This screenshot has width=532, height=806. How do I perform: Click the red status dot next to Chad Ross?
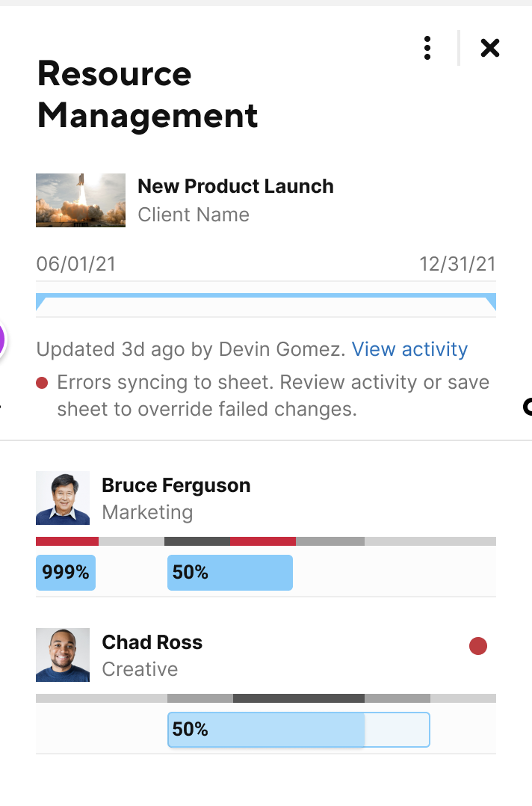click(x=478, y=646)
